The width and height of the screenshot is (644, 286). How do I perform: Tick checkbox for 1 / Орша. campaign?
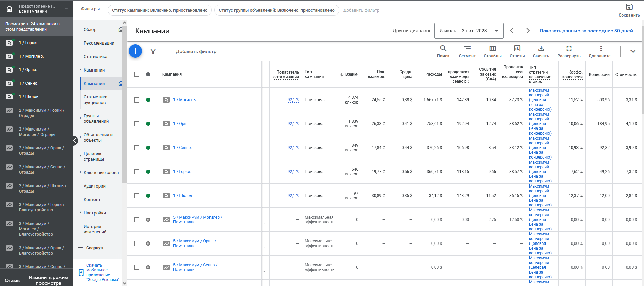point(137,124)
